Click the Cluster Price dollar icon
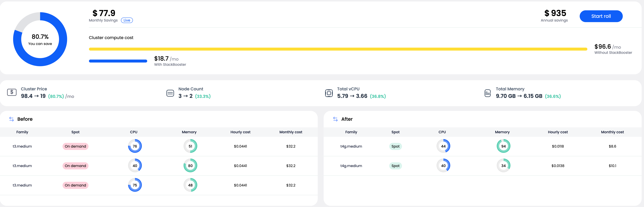Screen dimensions: 644x207 point(12,92)
